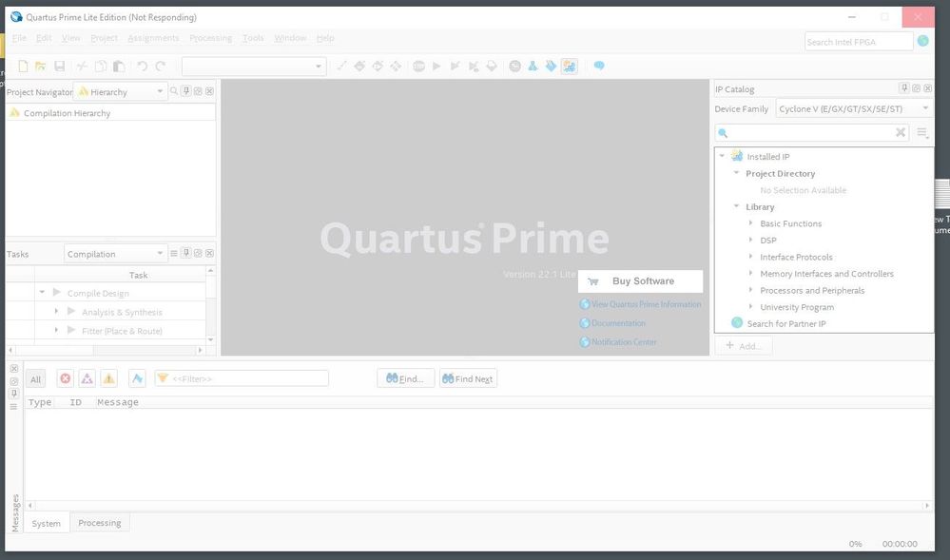Click the Tasks panel customize list icon
The image size is (950, 560).
pyautogui.click(x=174, y=253)
